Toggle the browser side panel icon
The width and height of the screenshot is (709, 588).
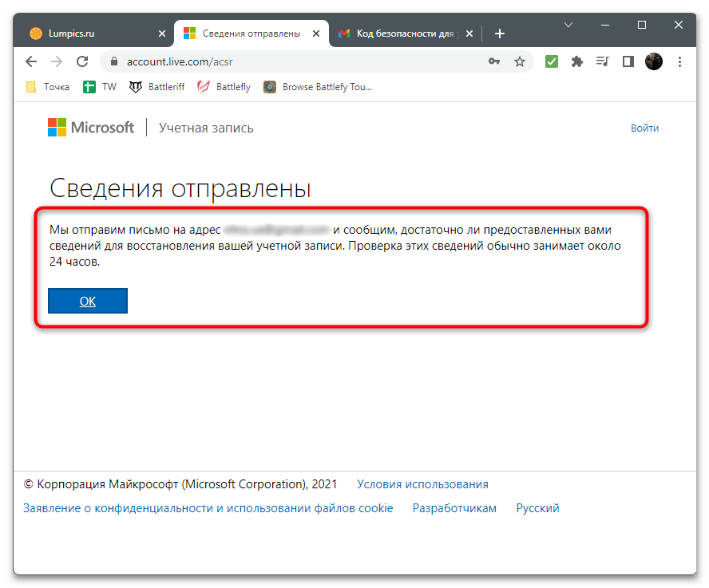tap(628, 61)
